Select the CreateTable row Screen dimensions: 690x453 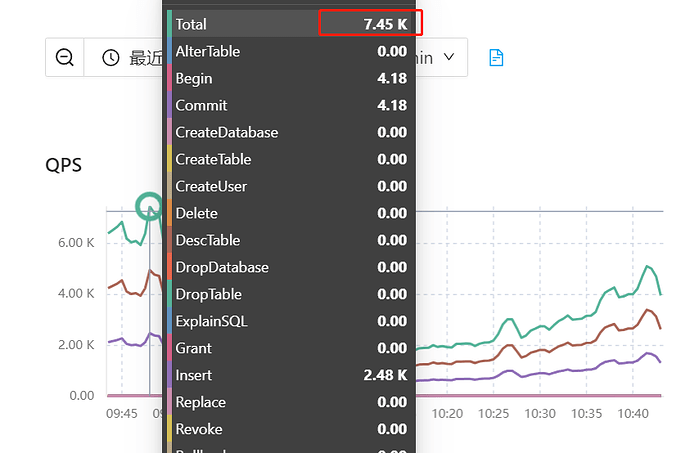point(291,159)
